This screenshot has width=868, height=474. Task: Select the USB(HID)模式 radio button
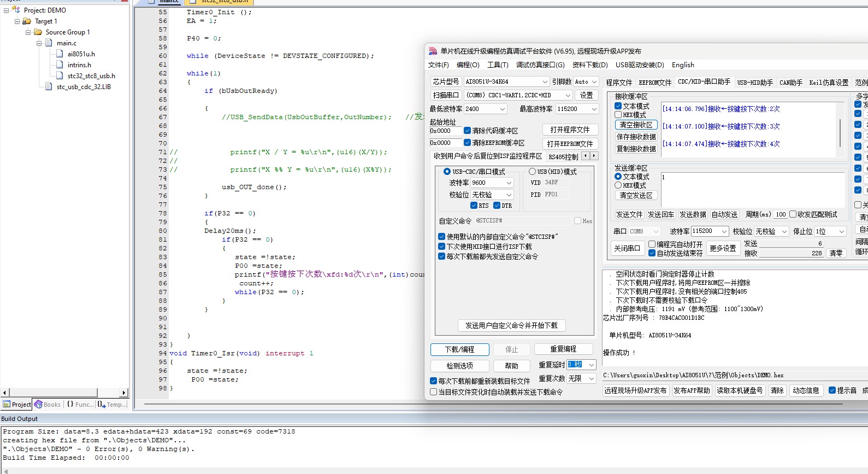pyautogui.click(x=532, y=172)
